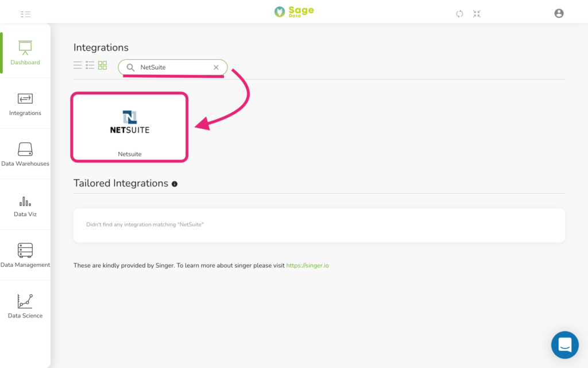Viewport: 588px width, 368px height.
Task: Open the user account profile icon
Action: click(x=559, y=14)
